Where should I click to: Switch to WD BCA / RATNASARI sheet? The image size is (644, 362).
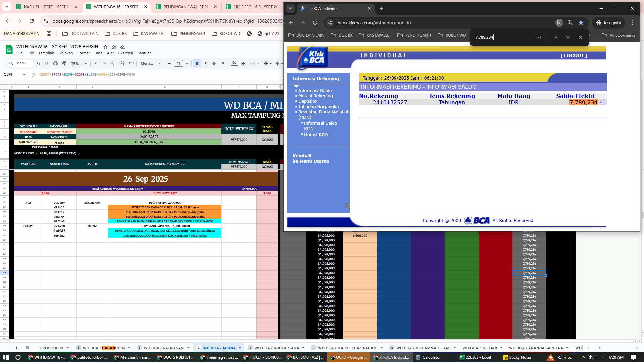click(163, 348)
